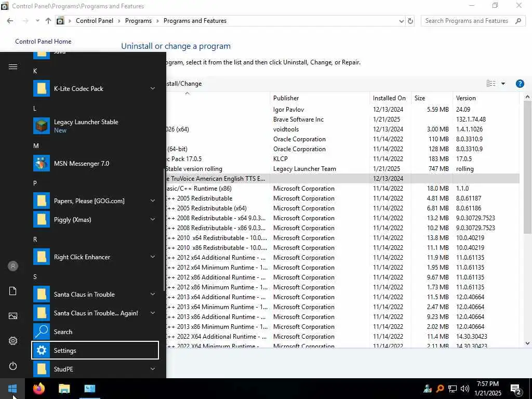Open Settings app in Start list
The width and height of the screenshot is (532, 399).
pyautogui.click(x=95, y=351)
